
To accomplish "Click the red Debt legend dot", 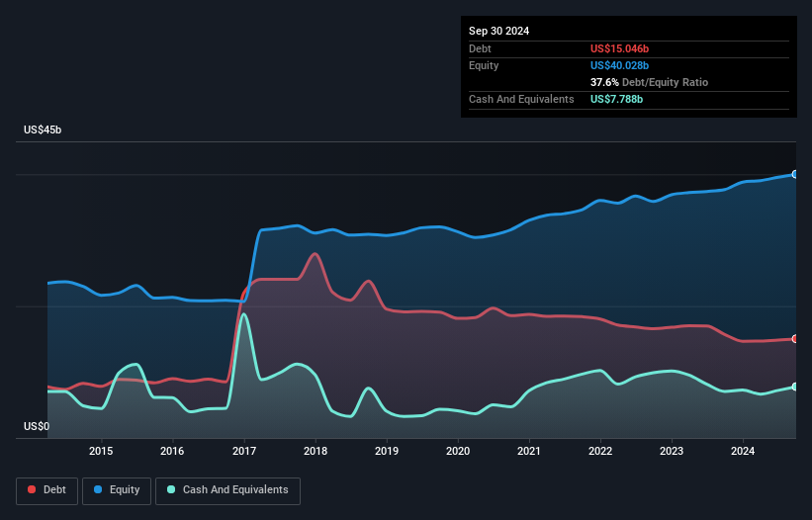I will (32, 489).
